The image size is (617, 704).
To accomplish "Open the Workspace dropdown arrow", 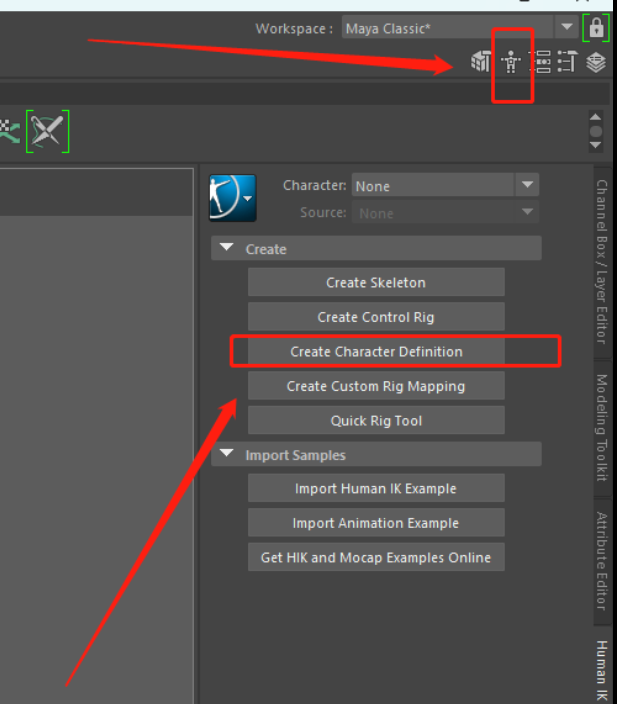I will click(567, 27).
